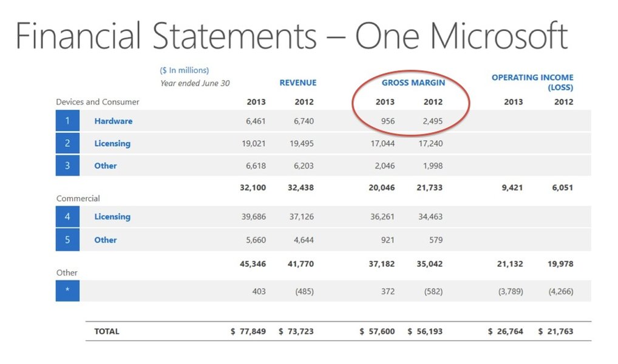Click subtotal revenue 32,100
This screenshot has height=364, width=618.
coord(253,187)
